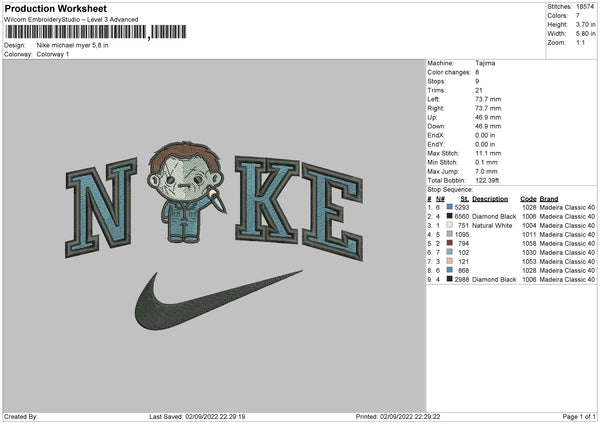Click the Max Stitch value '11.1 mm'
Viewport: 600px width, 424px height.
click(x=488, y=153)
